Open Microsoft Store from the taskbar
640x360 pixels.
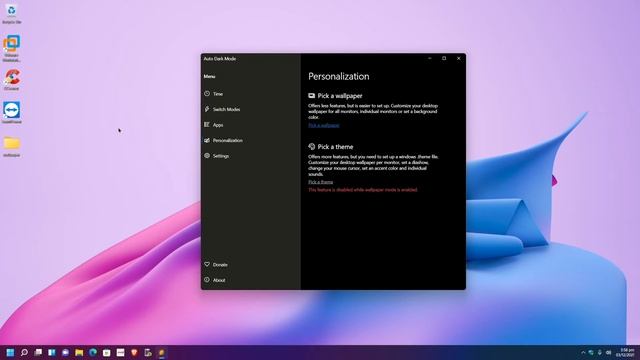point(107,352)
